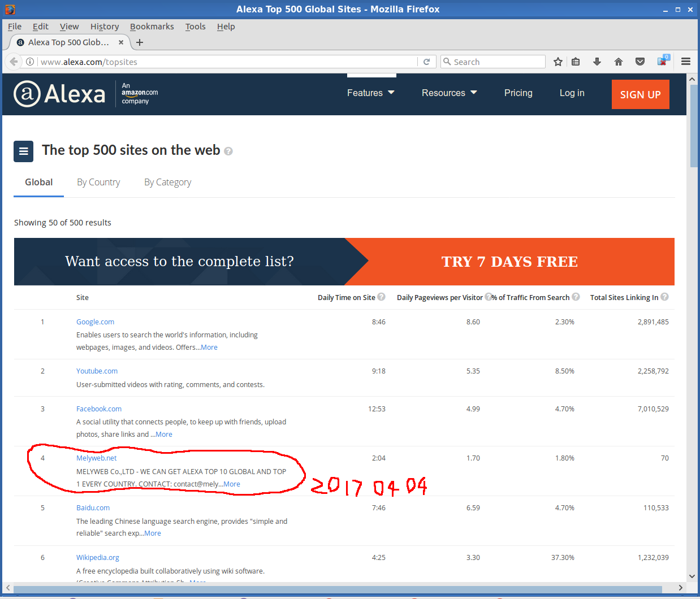This screenshot has height=599, width=700.
Task: Click the vertical scrollbar thumb
Action: coord(694,126)
